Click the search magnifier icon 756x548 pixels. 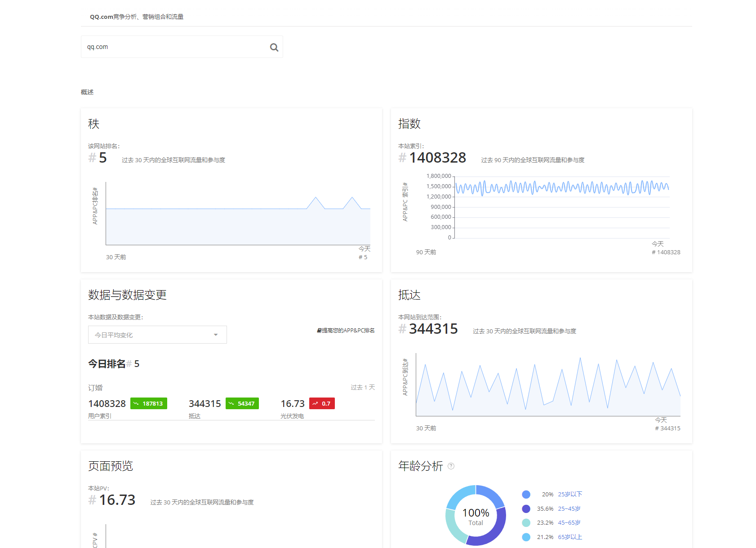click(x=274, y=47)
